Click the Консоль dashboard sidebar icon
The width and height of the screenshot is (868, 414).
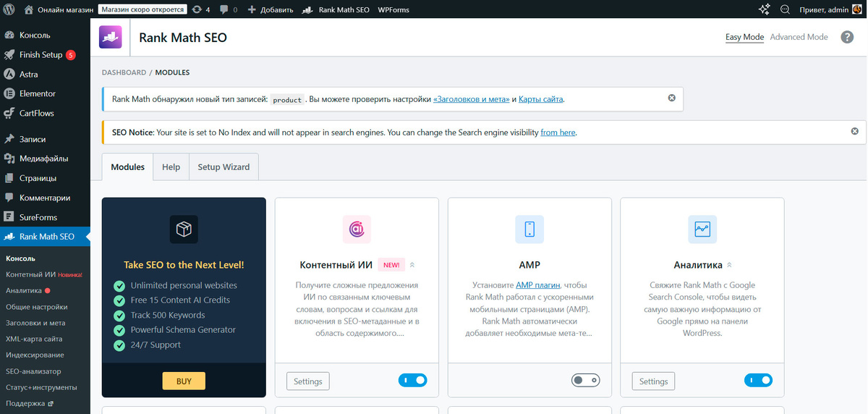point(9,35)
